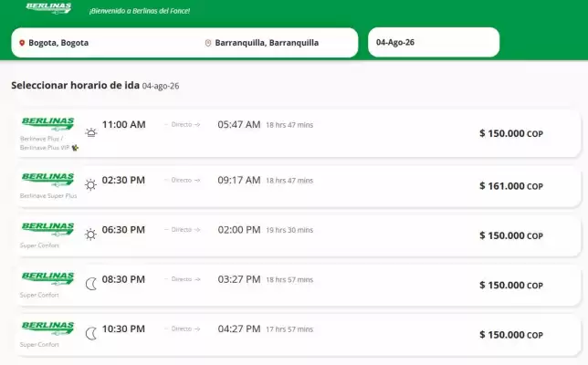This screenshot has width=588, height=365.
Task: Click the 10:30 PM departure time
Action: pos(123,328)
